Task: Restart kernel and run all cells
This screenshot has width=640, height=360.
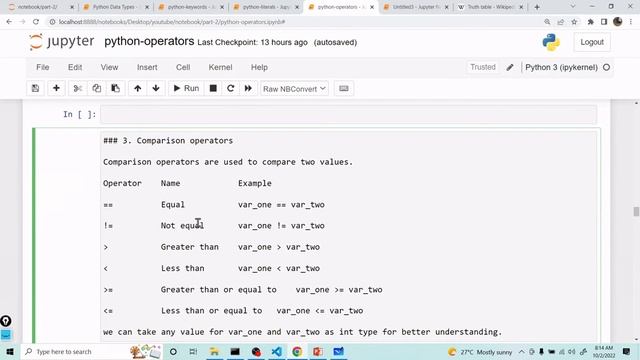Action: [x=248, y=89]
